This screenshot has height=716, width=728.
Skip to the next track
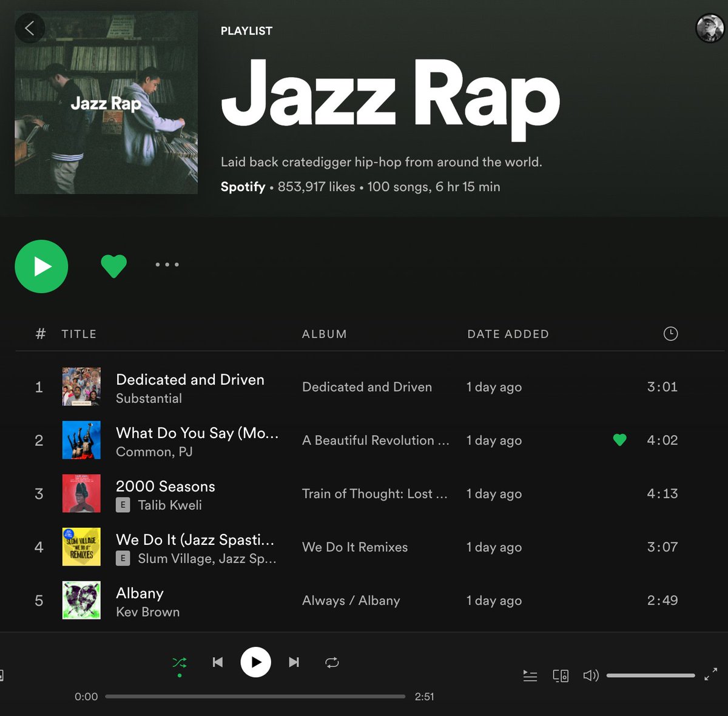click(294, 662)
